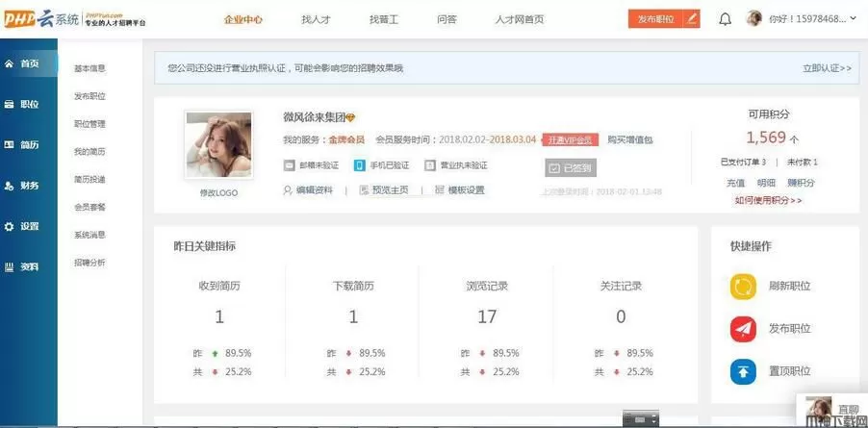The image size is (868, 428).
Task: Select the 找人才 top tab
Action: [316, 19]
